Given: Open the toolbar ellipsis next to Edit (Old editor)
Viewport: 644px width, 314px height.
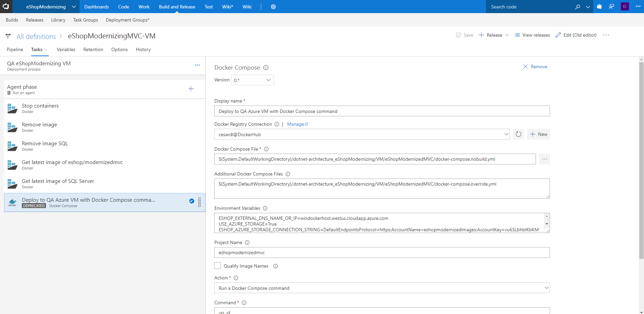Looking at the screenshot, I should click(x=606, y=35).
